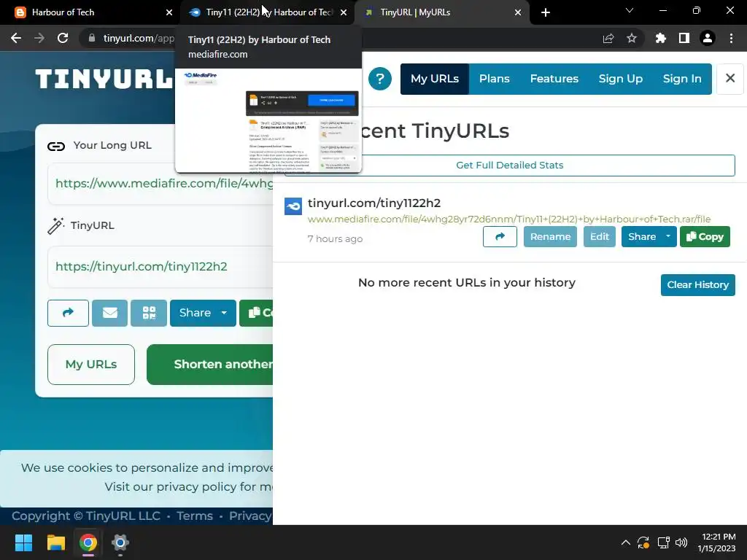Click the shortened TinyURL output field
Screen dimensions: 747x560
coord(160,267)
